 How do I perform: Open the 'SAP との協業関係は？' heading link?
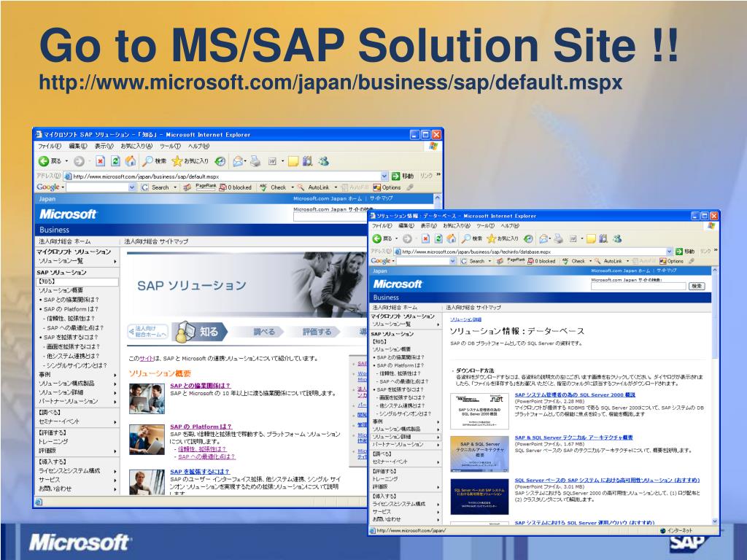[200, 385]
